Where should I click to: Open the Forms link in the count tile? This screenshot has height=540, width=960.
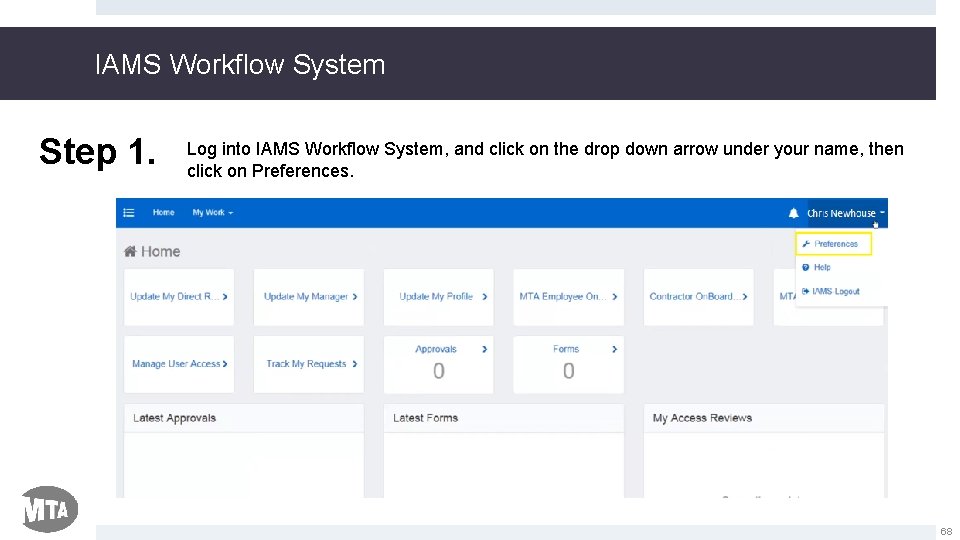566,349
